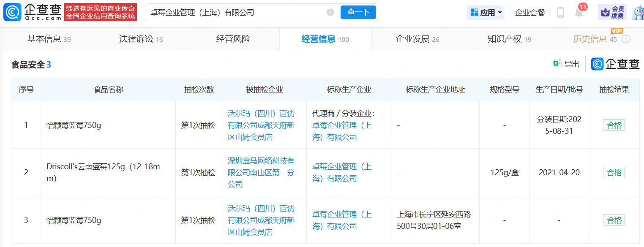Click the 标称生产企业地址 column header

[435, 90]
